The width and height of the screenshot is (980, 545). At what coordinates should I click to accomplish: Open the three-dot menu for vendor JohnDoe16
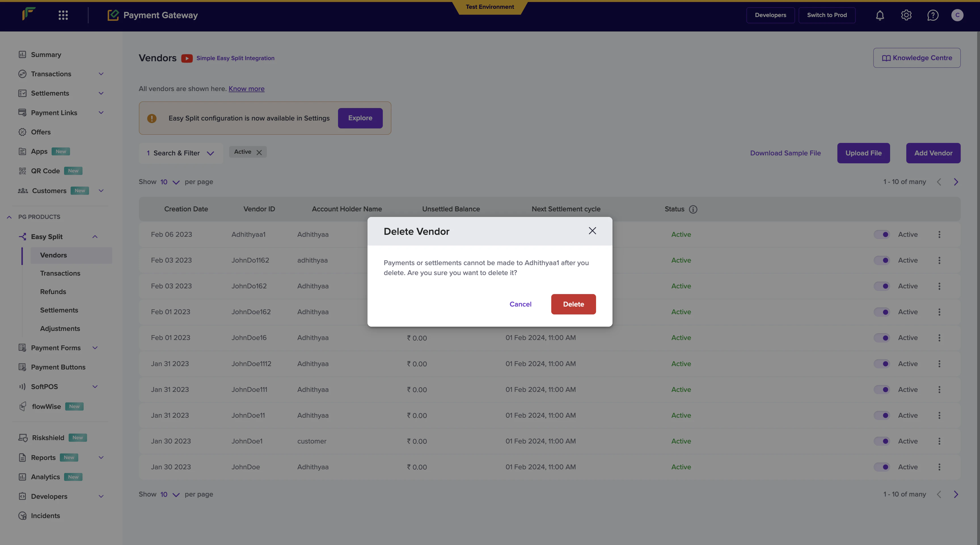click(x=939, y=338)
